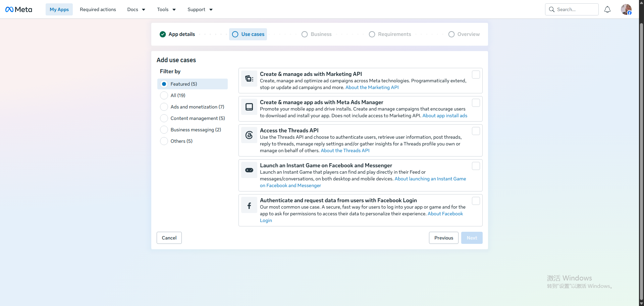Click the Meta logo
Viewport: 644px width, 306px height.
click(x=19, y=9)
